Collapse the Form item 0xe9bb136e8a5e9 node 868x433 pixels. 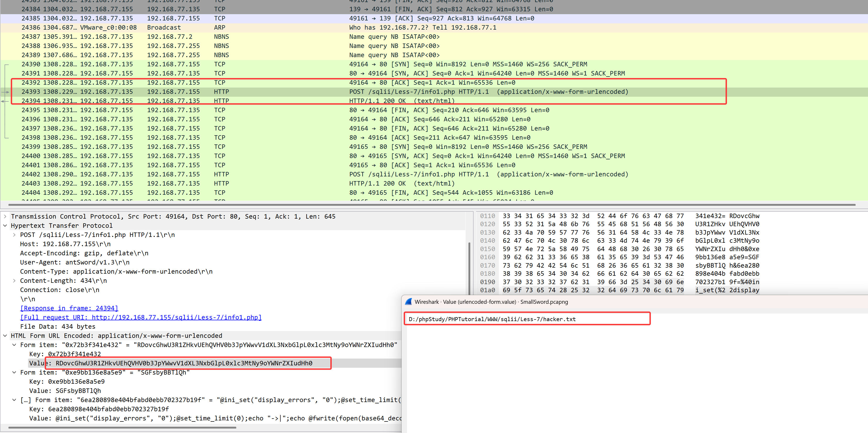tap(14, 372)
